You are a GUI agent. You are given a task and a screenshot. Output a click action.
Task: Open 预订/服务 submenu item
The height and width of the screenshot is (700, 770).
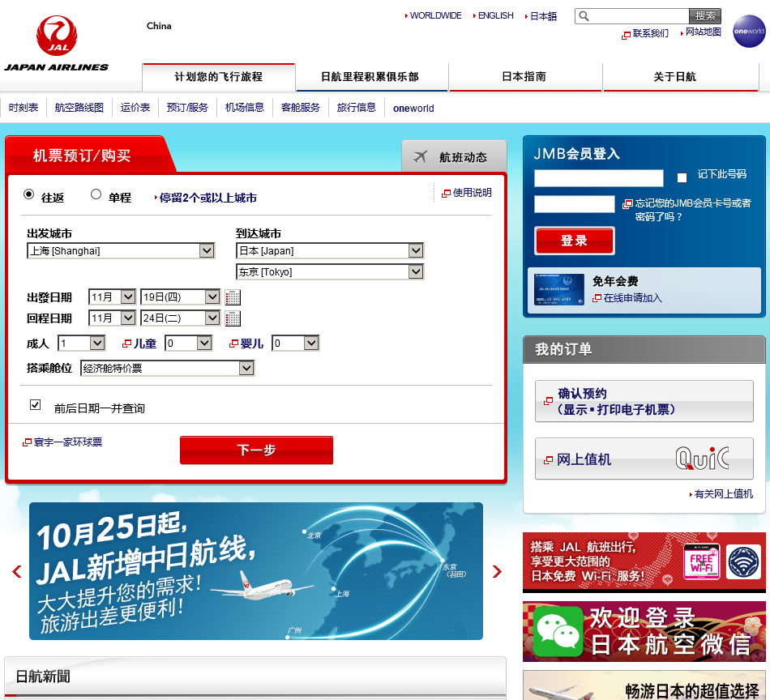click(x=187, y=108)
